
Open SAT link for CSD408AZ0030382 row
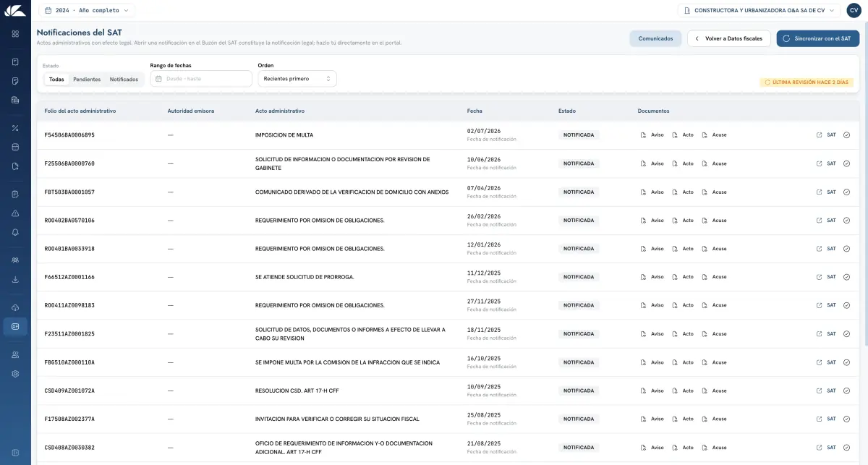826,448
